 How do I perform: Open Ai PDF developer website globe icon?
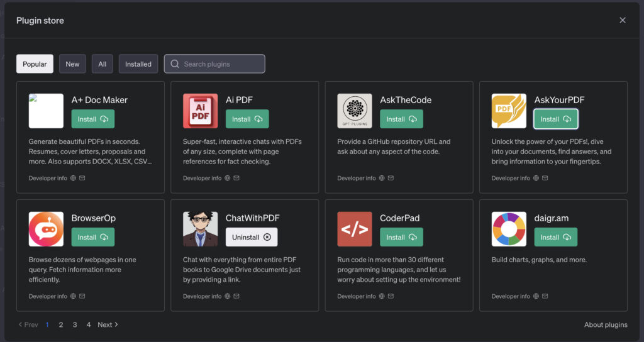tap(228, 178)
